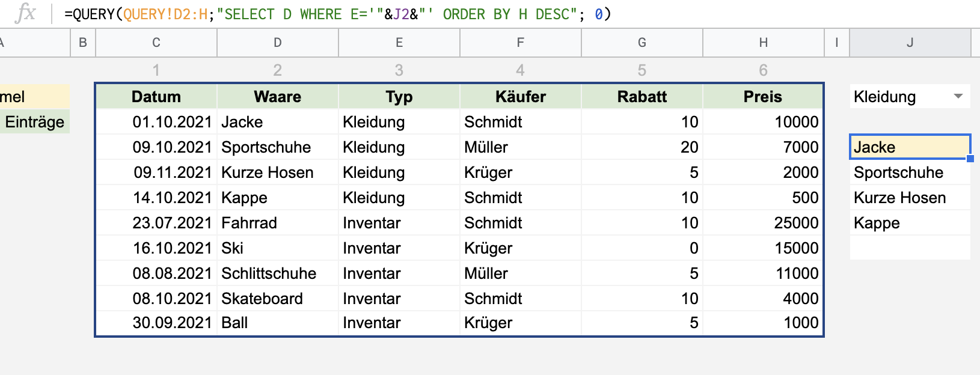Click the Preis header cell
This screenshot has height=375, width=980.
click(762, 97)
